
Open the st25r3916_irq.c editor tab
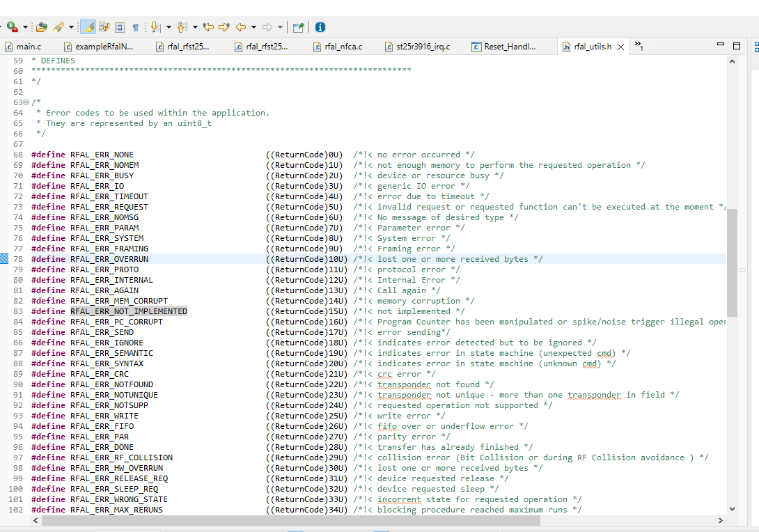point(422,47)
